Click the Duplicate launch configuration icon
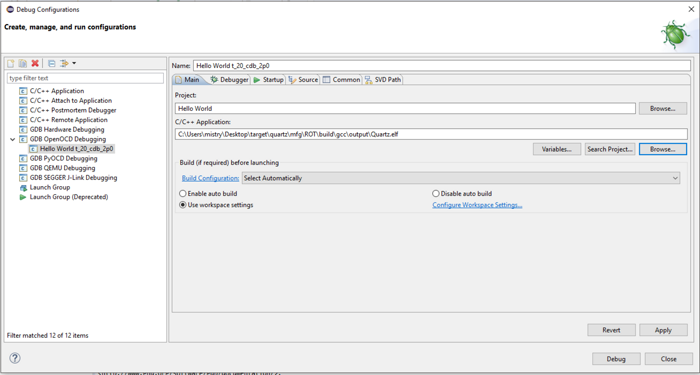The width and height of the screenshot is (700, 375). [x=23, y=63]
